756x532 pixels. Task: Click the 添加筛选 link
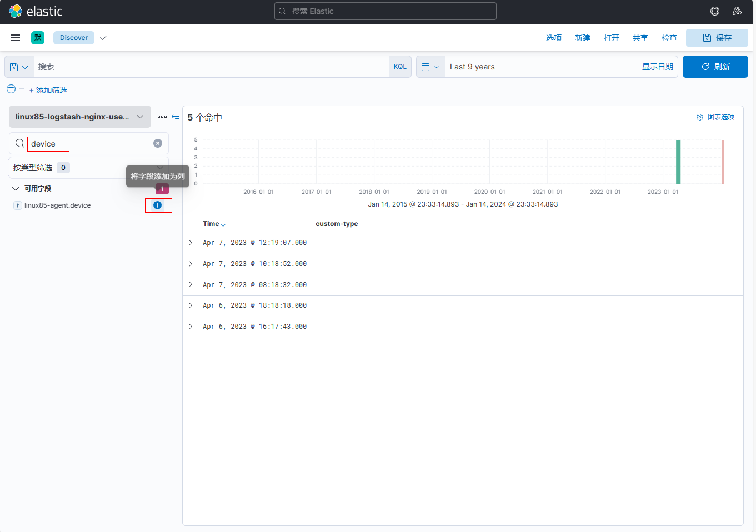(48, 90)
